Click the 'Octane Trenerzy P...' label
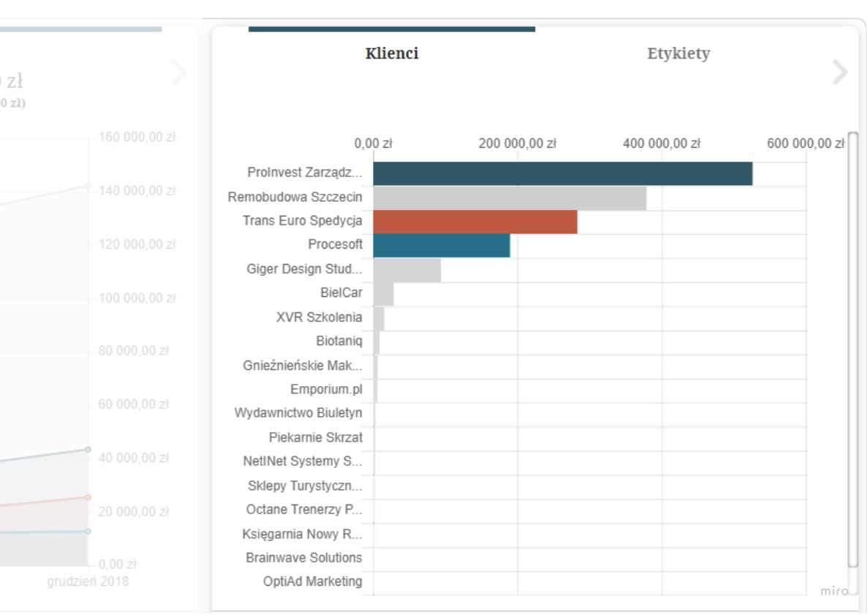 pyautogui.click(x=304, y=509)
